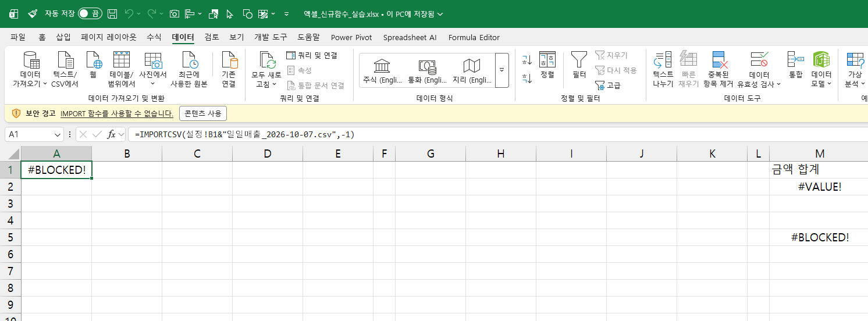Click the camera icon in quick access toolbar
This screenshot has height=321, width=868.
tap(174, 13)
